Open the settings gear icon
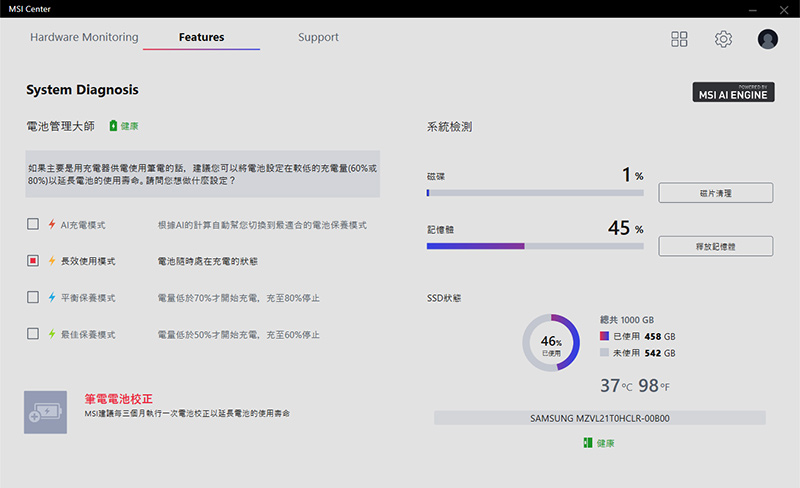Viewport: 800px width, 488px height. pyautogui.click(x=723, y=39)
